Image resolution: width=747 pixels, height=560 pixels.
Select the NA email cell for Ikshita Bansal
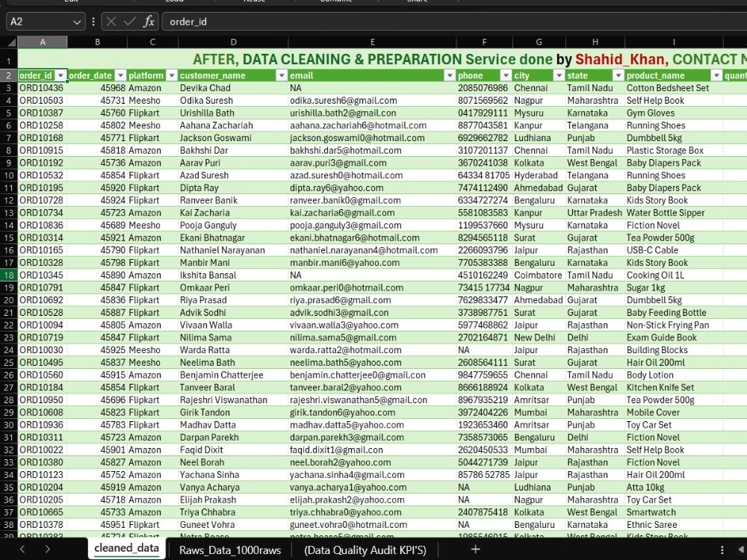[x=372, y=275]
